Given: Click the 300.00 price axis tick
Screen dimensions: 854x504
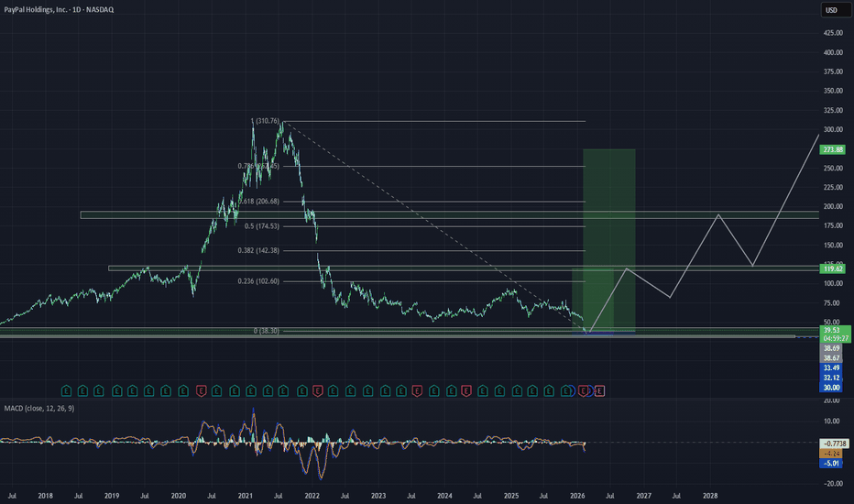Looking at the screenshot, I should coord(833,130).
